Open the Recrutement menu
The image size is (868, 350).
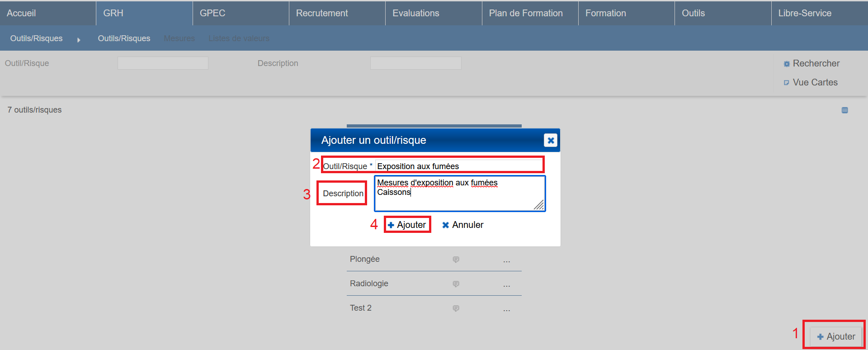[x=322, y=13]
